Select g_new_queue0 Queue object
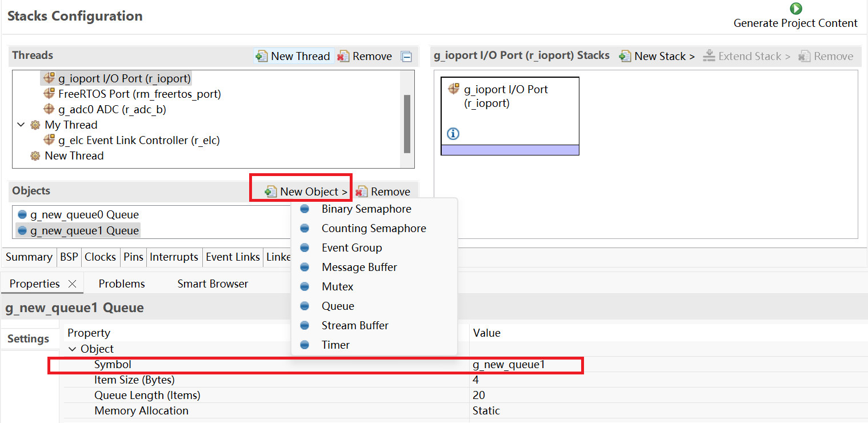This screenshot has width=868, height=423. (78, 214)
